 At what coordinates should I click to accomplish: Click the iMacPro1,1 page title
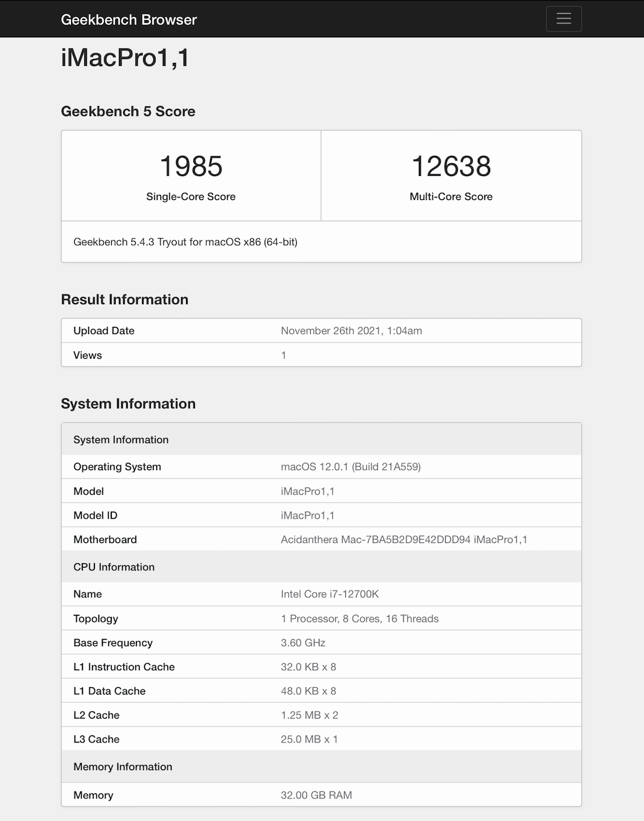pyautogui.click(x=125, y=58)
